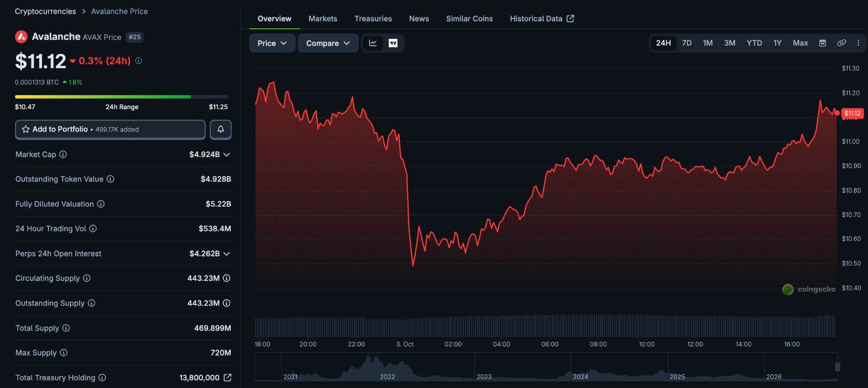Switch to the TradingView chart view
Image resolution: width=868 pixels, height=388 pixels.
pos(393,43)
